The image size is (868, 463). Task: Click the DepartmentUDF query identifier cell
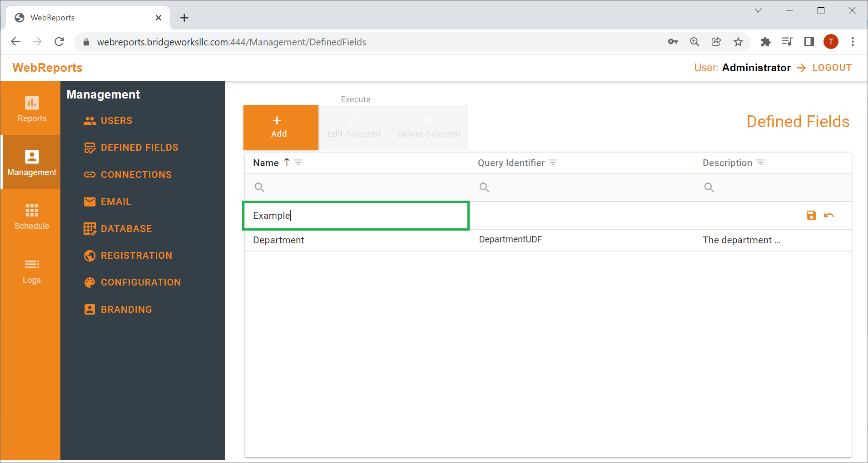[x=511, y=240]
